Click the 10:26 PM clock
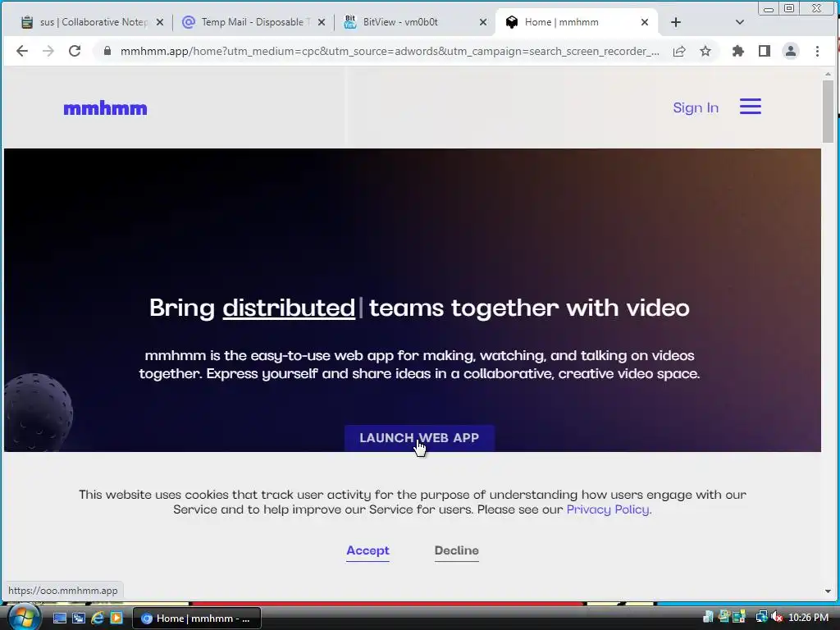Viewport: 840px width, 630px height. tap(808, 618)
